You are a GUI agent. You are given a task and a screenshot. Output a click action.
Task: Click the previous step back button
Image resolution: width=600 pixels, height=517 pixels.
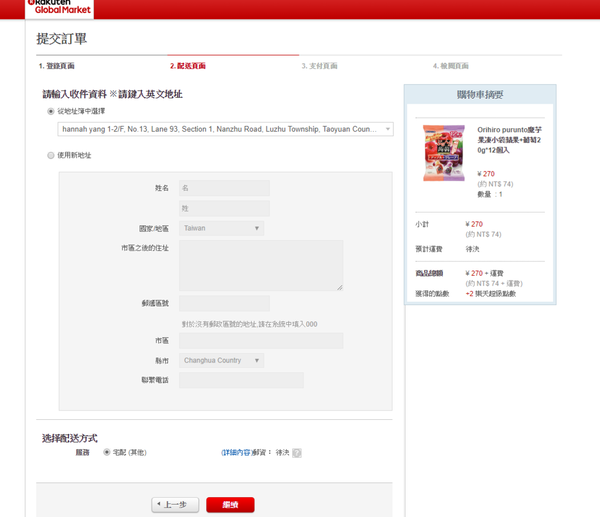click(175, 505)
